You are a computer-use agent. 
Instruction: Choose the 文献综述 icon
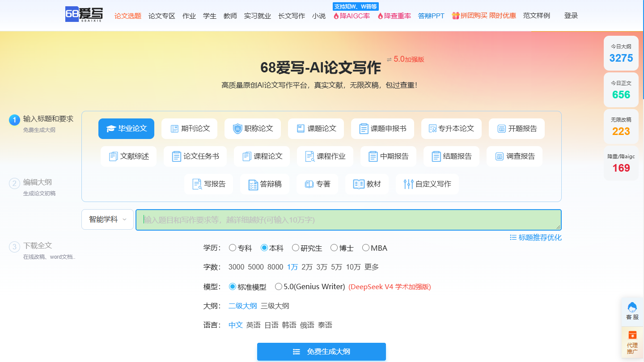[113, 156]
